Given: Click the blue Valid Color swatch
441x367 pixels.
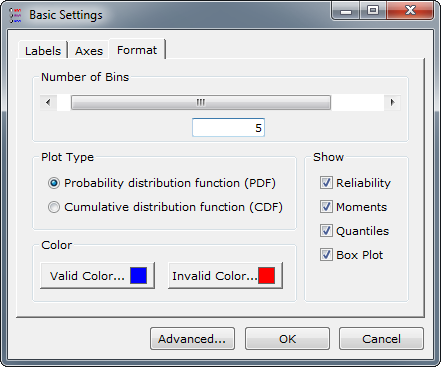Looking at the screenshot, I should click(138, 276).
